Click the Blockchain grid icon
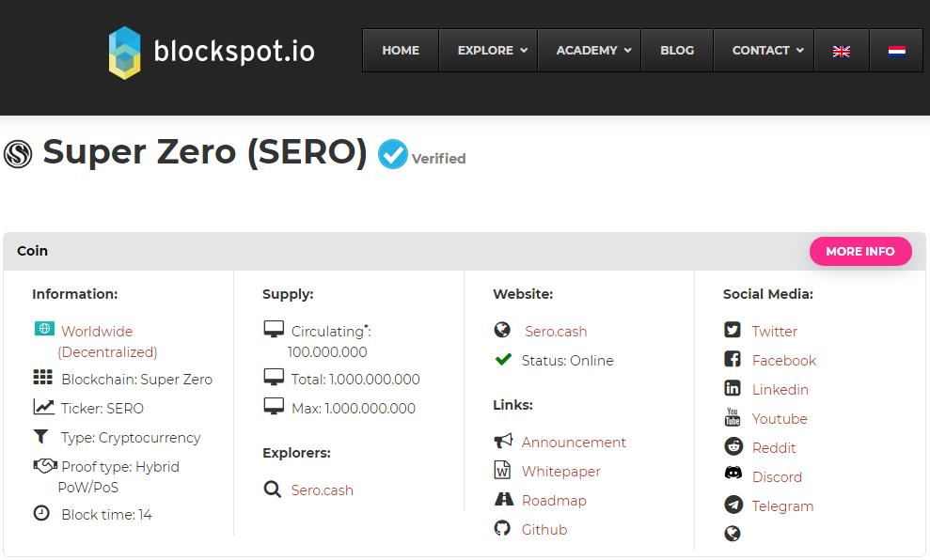The height and width of the screenshot is (560, 930). click(42, 377)
